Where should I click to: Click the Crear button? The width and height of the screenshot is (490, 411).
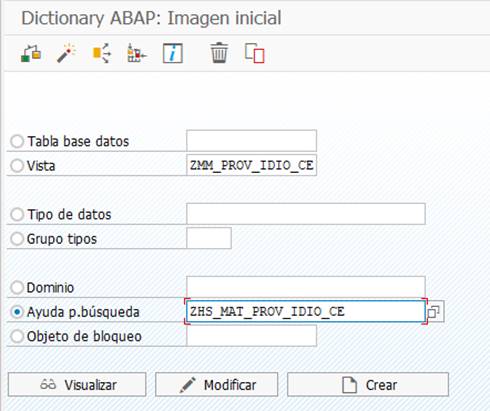[368, 385]
